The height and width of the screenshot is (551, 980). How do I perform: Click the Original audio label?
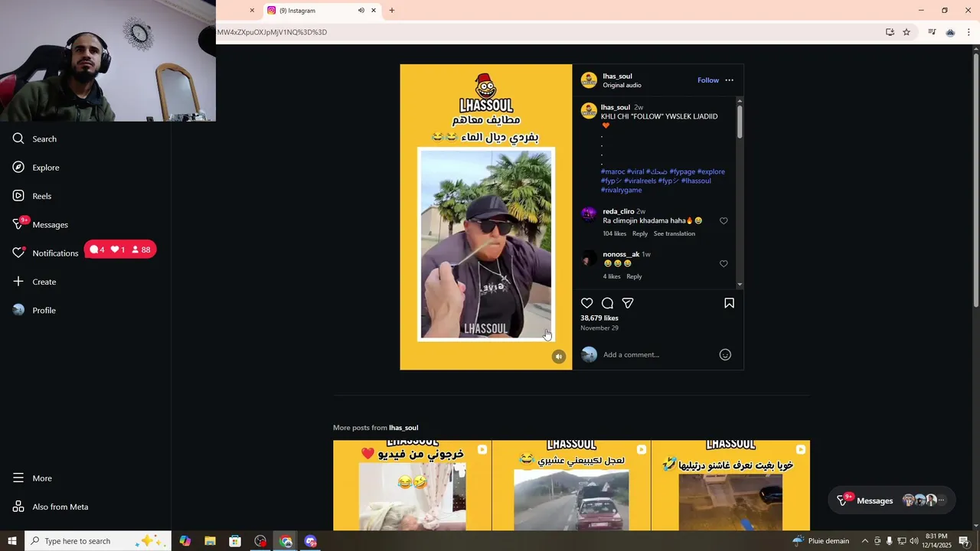tap(622, 85)
